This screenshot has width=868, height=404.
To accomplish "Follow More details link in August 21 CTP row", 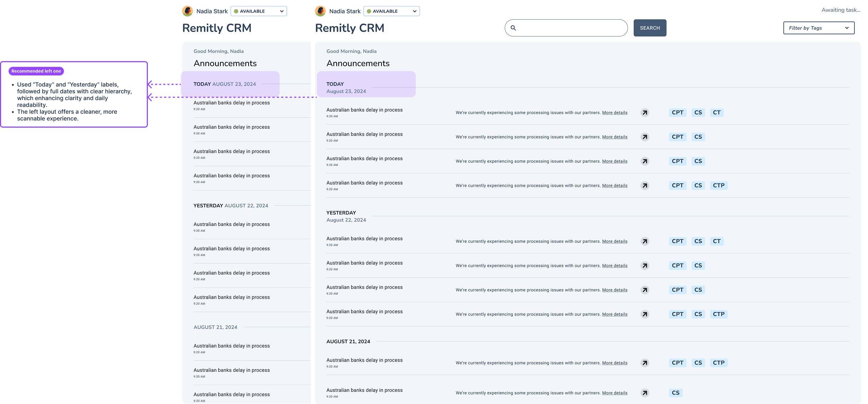I will click(615, 363).
